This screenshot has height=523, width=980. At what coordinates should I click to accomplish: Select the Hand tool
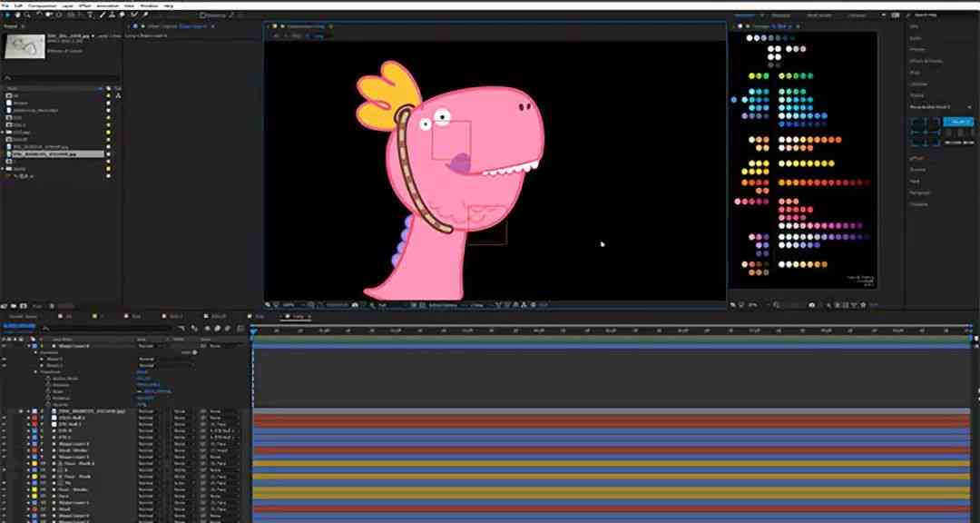pos(17,15)
